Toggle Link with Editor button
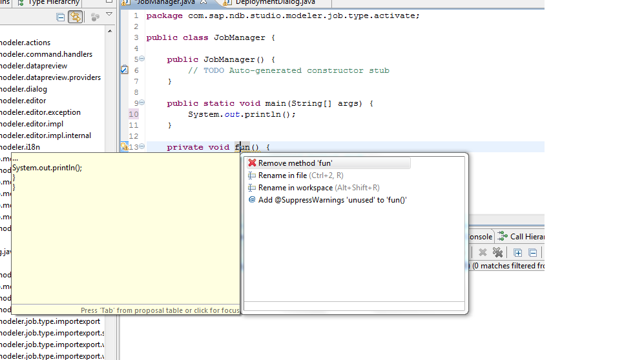The image size is (644, 360). click(75, 17)
